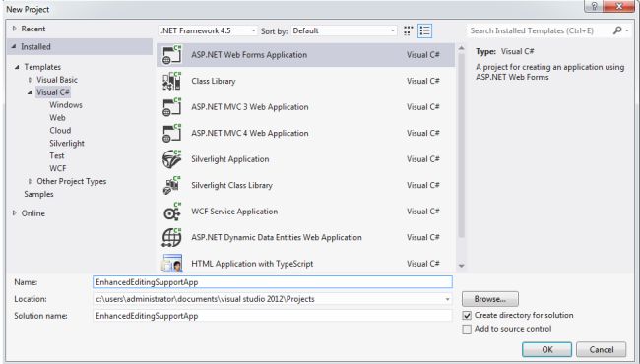Click the search magnifier icon

[x=617, y=30]
